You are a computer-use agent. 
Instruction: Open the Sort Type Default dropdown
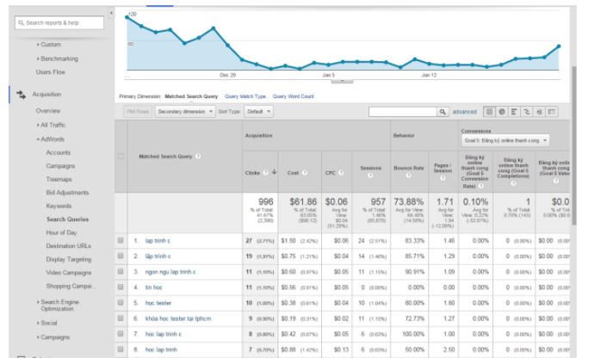259,112
